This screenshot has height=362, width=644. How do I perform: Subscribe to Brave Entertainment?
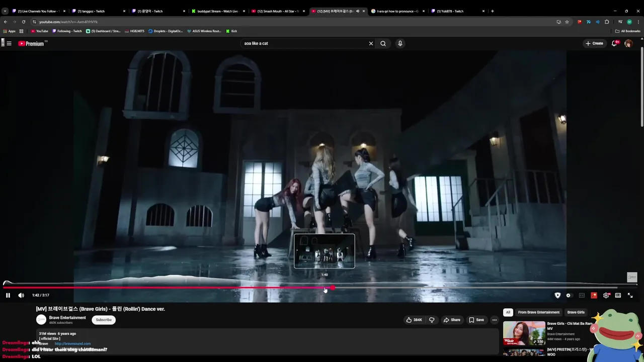104,320
